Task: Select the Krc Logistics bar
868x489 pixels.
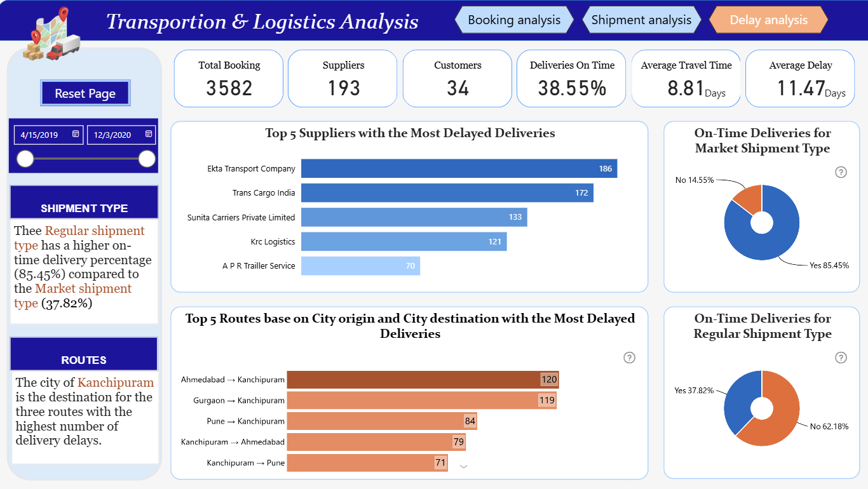Action: point(404,241)
